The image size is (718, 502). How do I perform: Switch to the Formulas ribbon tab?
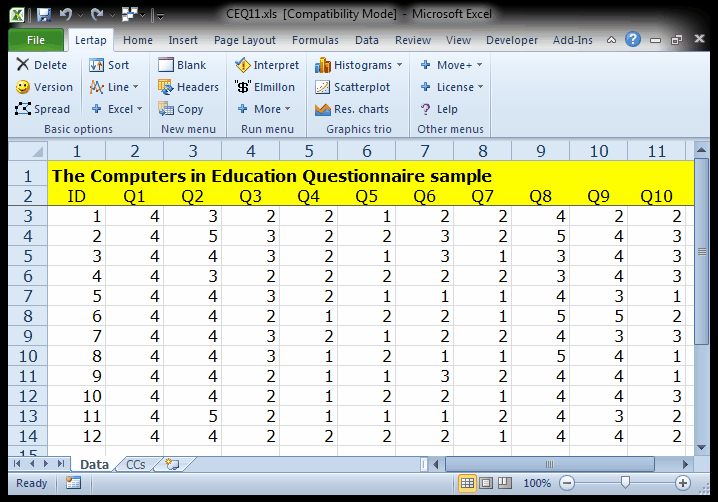[315, 40]
